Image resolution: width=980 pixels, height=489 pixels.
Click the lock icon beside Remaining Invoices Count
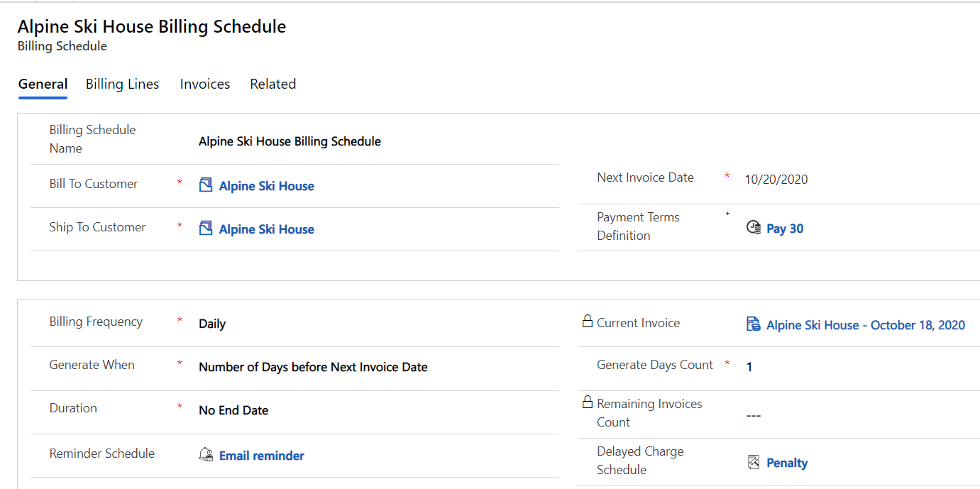coord(588,402)
